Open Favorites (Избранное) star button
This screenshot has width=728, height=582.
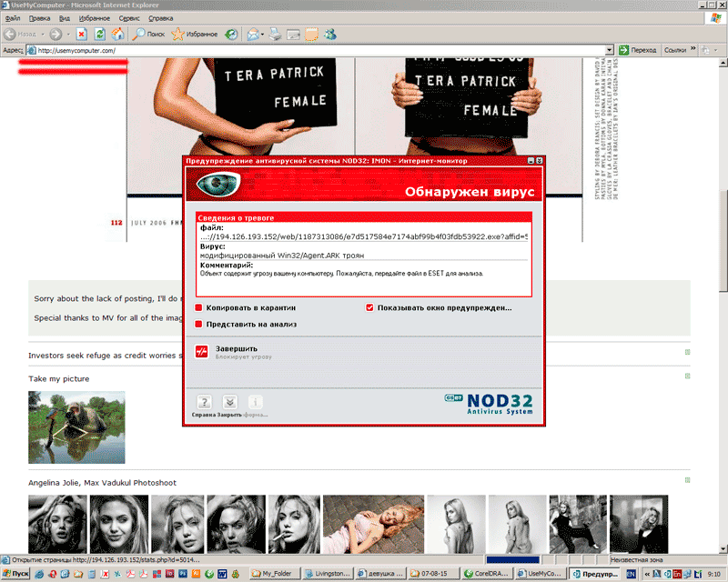195,35
